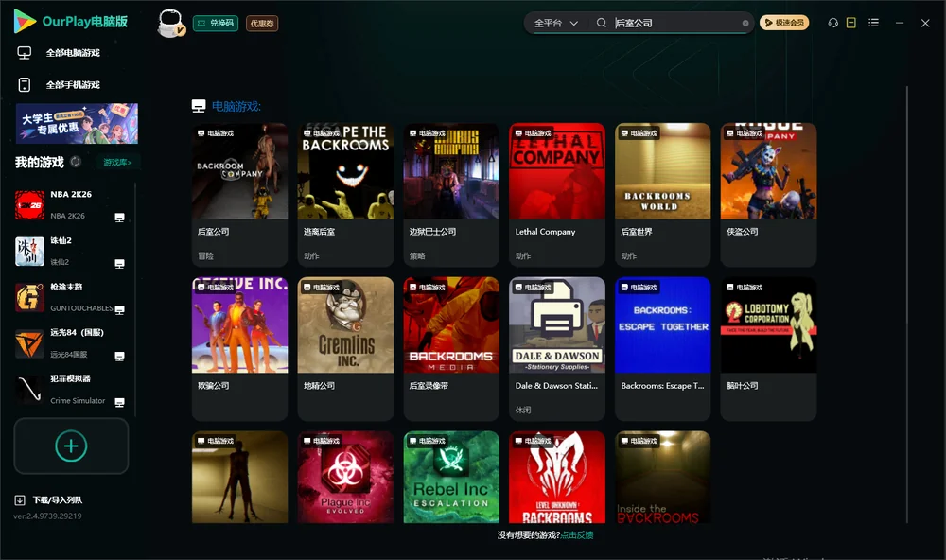This screenshot has width=946, height=560.
Task: Open the 侠盗公司 Rogue Company card
Action: coord(768,194)
